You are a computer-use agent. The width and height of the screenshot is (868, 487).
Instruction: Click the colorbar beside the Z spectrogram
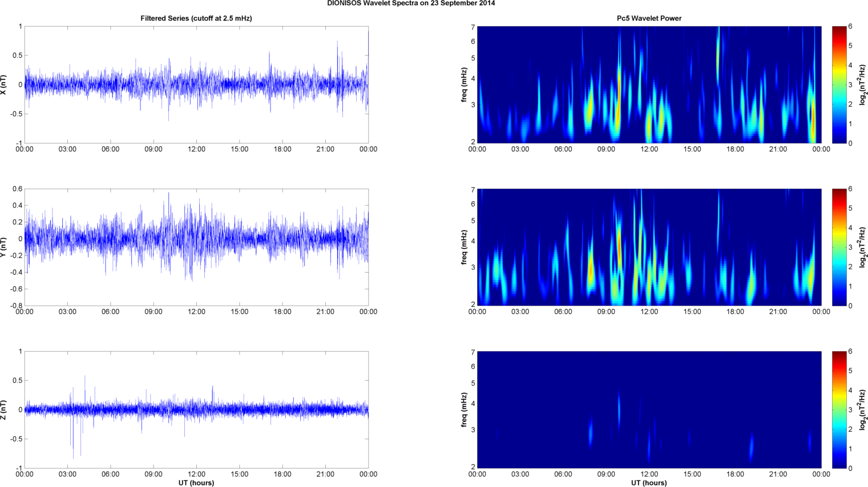839,410
